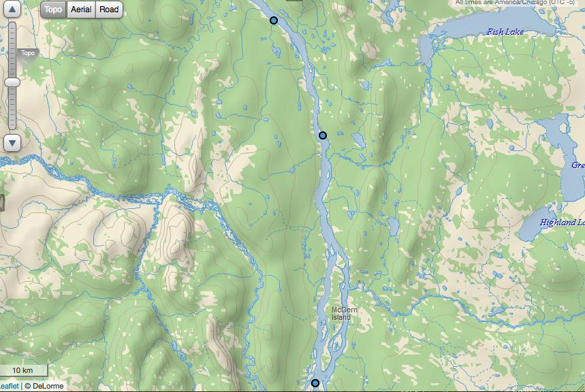Click the Topo pointer tag beside zoom slider

(x=28, y=53)
